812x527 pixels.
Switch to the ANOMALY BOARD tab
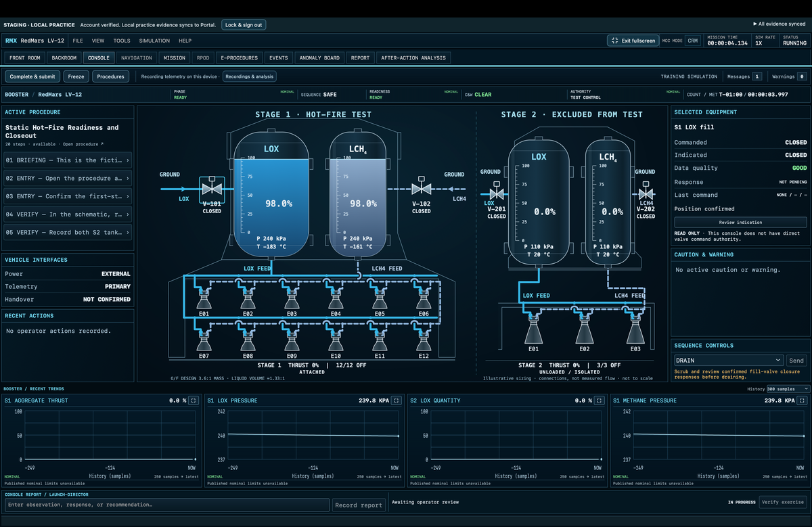[319, 58]
